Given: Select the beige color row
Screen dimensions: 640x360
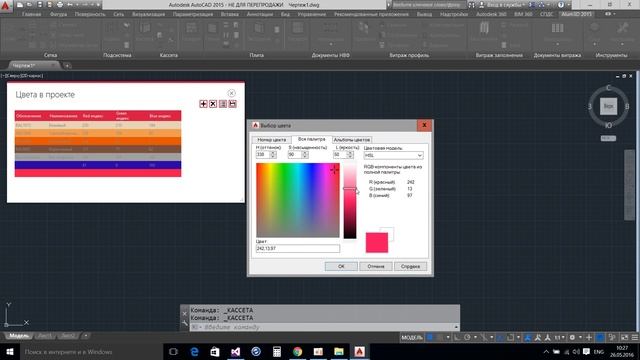Looking at the screenshot, I should point(98,125).
